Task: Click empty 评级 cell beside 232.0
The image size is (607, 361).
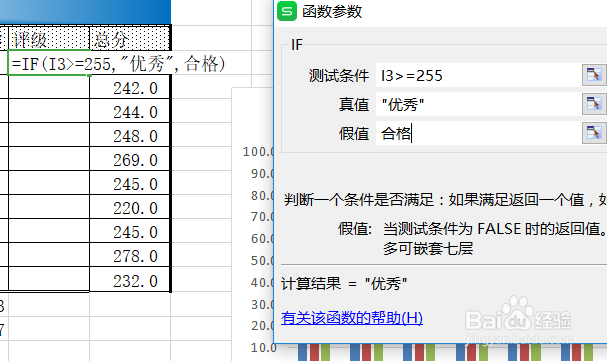Action: [x=49, y=279]
